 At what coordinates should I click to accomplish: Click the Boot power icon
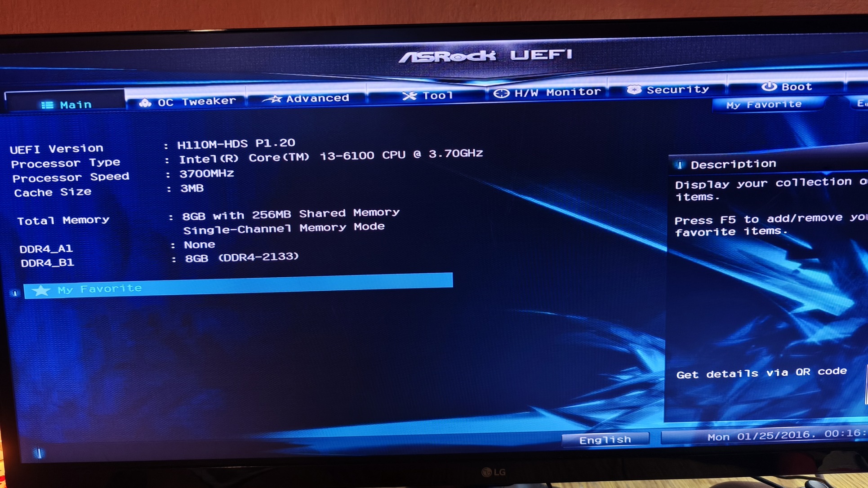tap(769, 86)
